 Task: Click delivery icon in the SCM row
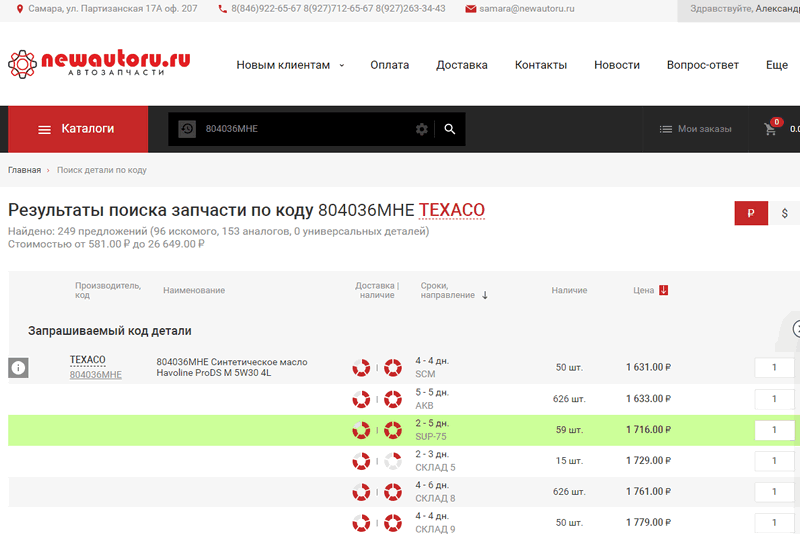point(361,368)
